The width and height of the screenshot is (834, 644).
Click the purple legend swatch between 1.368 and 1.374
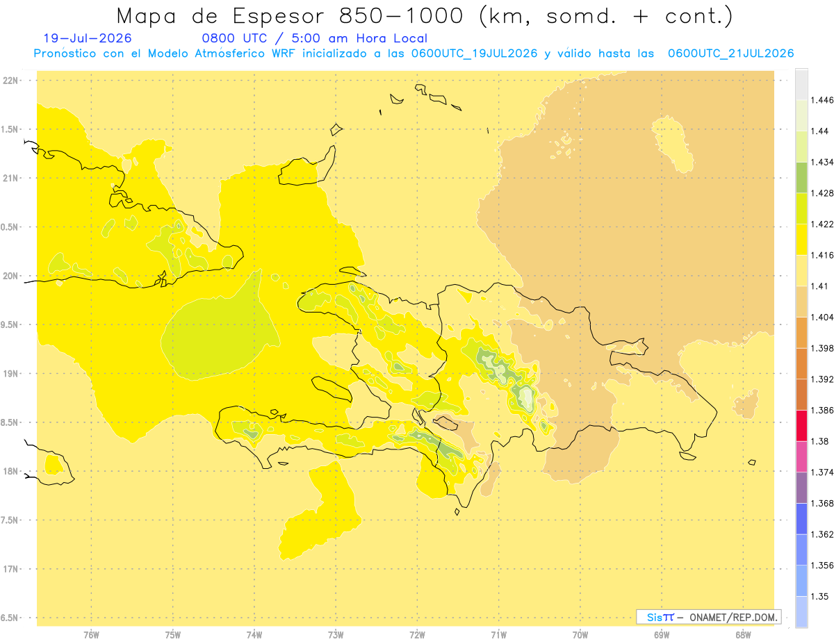point(801,488)
